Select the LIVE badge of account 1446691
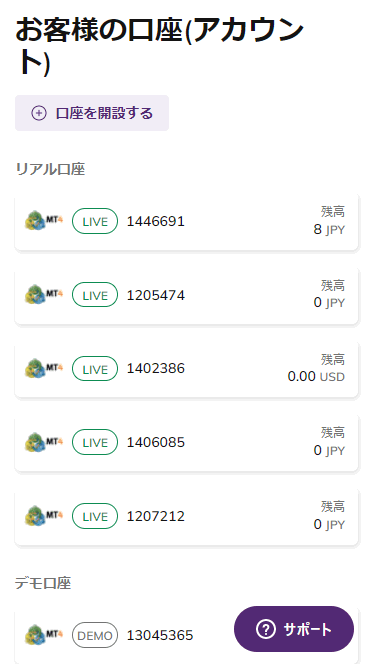 pos(95,221)
